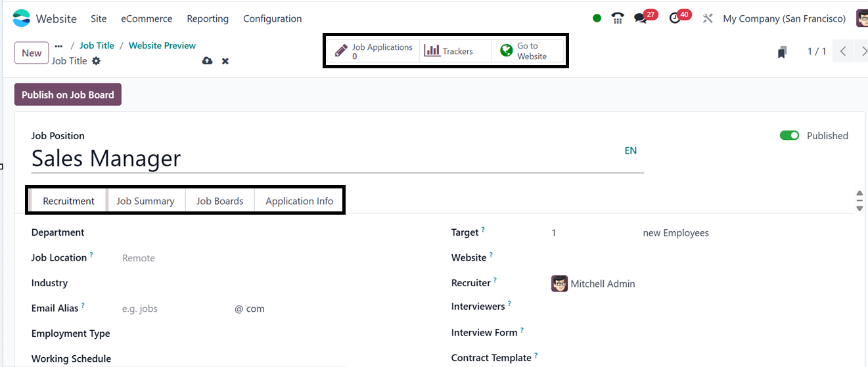Image resolution: width=868 pixels, height=367 pixels.
Task: Click the Email Alias input field
Action: [174, 309]
